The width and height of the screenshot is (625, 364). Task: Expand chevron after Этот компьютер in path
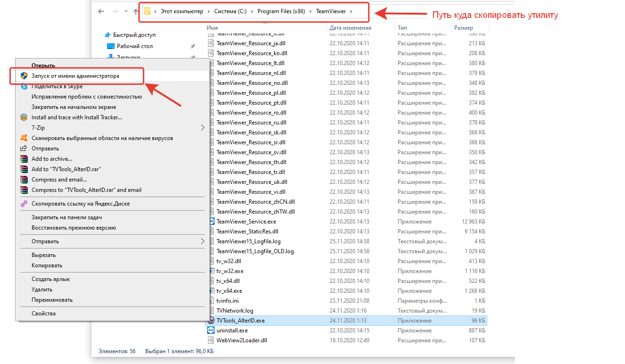click(209, 11)
